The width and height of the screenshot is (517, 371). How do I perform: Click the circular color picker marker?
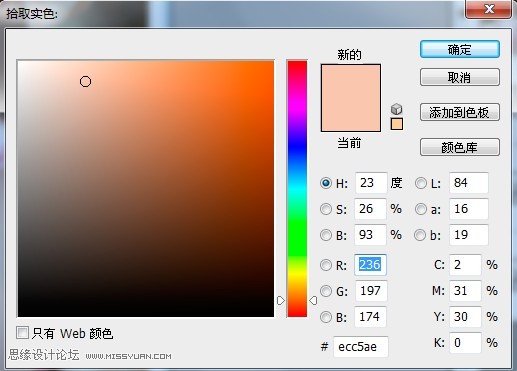point(85,81)
